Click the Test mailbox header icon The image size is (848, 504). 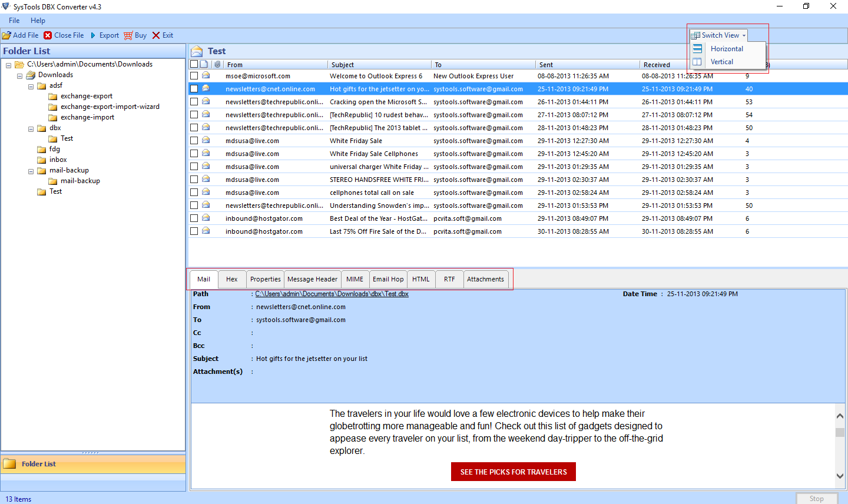tap(197, 51)
